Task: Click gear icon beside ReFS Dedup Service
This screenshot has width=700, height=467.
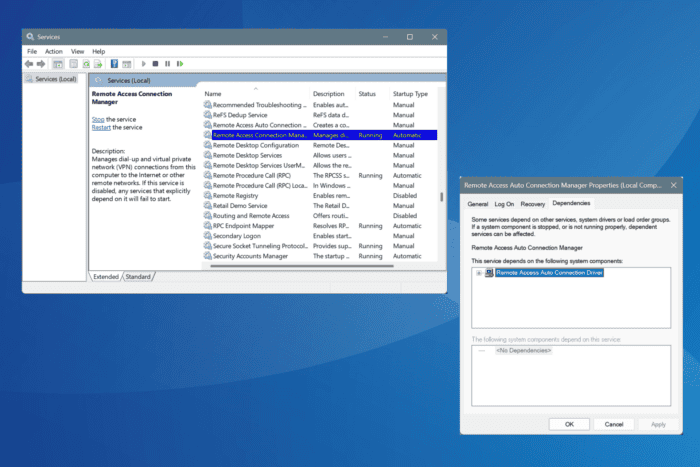Action: coord(208,115)
